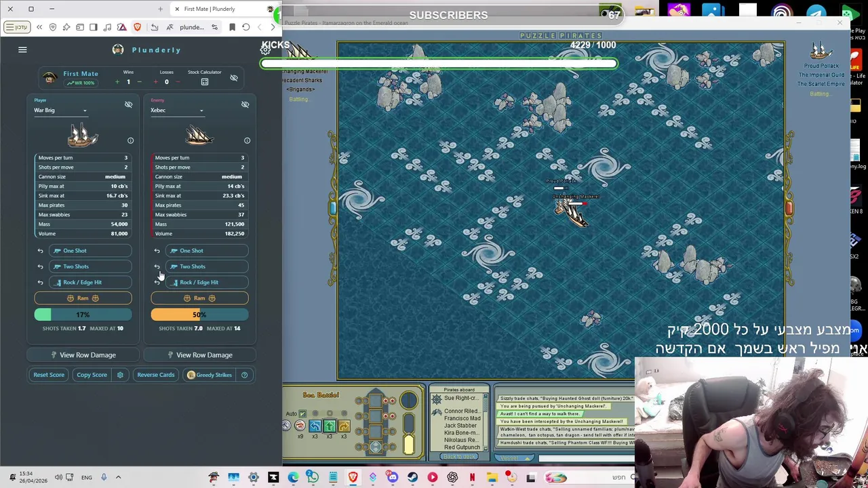The image size is (868, 488).
Task: Undo an enemy Two Shots
Action: pos(157,266)
